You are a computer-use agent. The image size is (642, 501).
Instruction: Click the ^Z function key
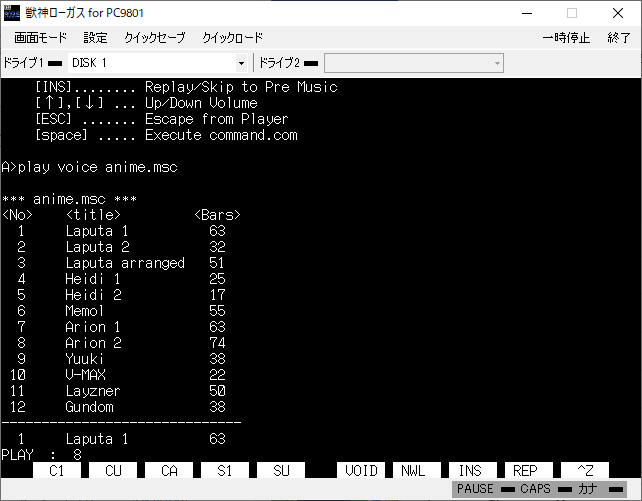[585, 470]
